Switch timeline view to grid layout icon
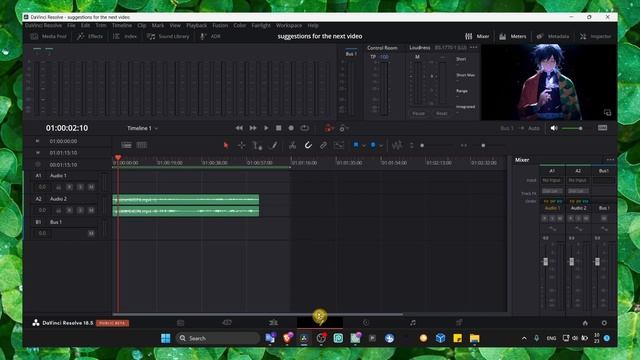 (x=142, y=145)
